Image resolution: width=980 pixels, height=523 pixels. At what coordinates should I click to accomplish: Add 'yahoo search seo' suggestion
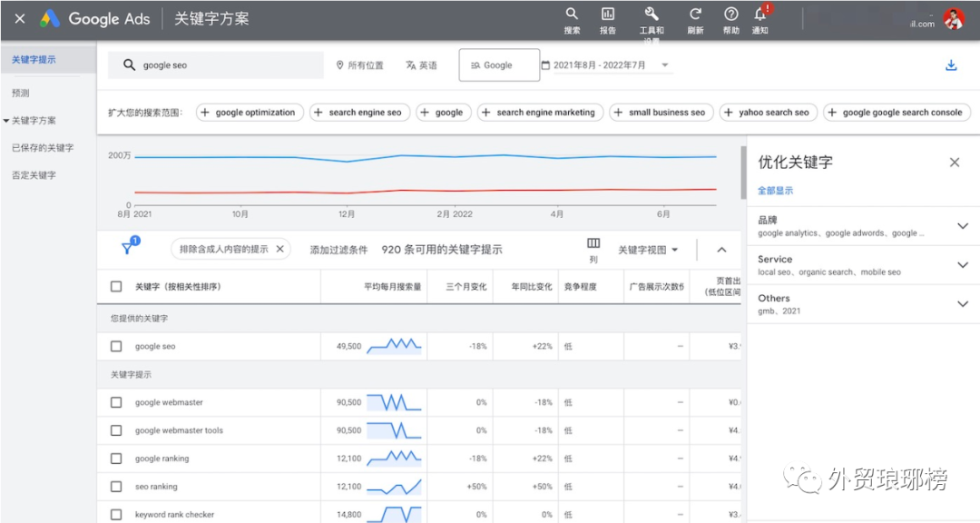coord(769,113)
